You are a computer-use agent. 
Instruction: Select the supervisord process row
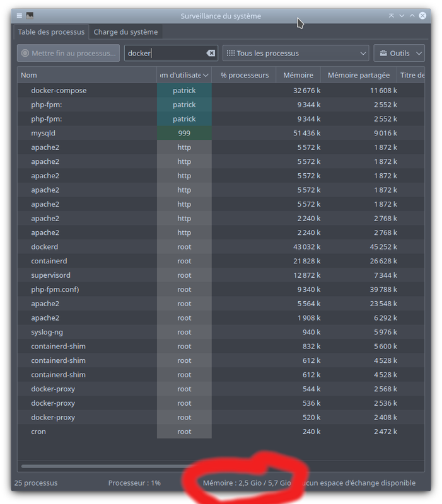click(x=221, y=275)
